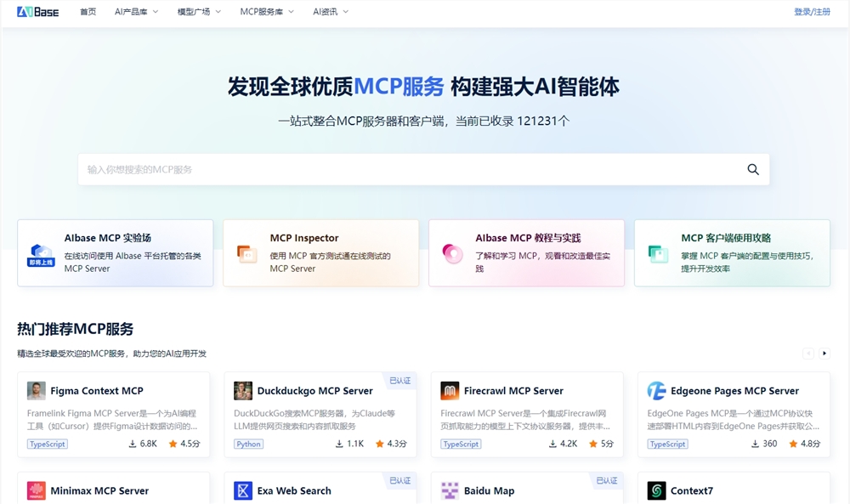850x504 pixels.
Task: Click the 登录/注册 link
Action: [x=813, y=11]
